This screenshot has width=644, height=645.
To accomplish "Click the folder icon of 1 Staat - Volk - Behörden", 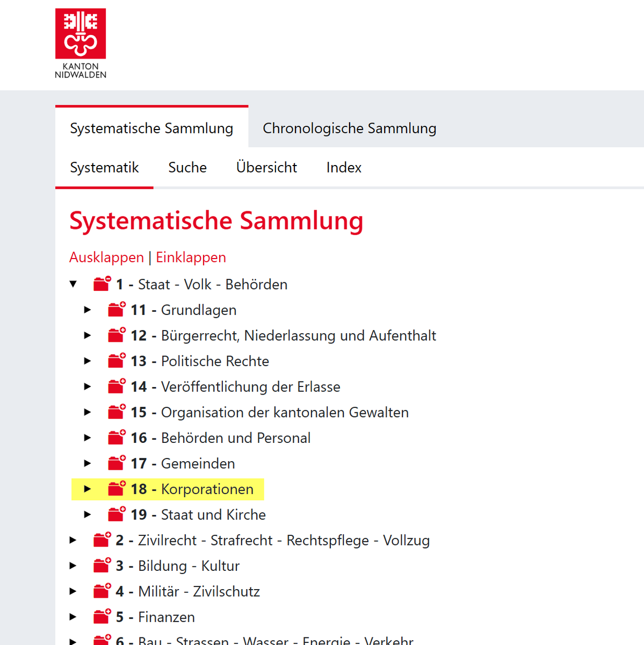I will pyautogui.click(x=101, y=283).
